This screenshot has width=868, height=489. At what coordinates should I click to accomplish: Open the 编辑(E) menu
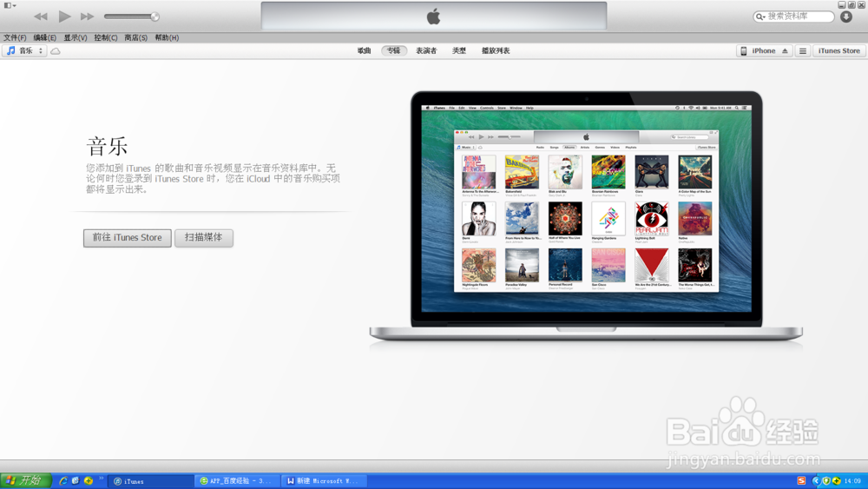[45, 37]
